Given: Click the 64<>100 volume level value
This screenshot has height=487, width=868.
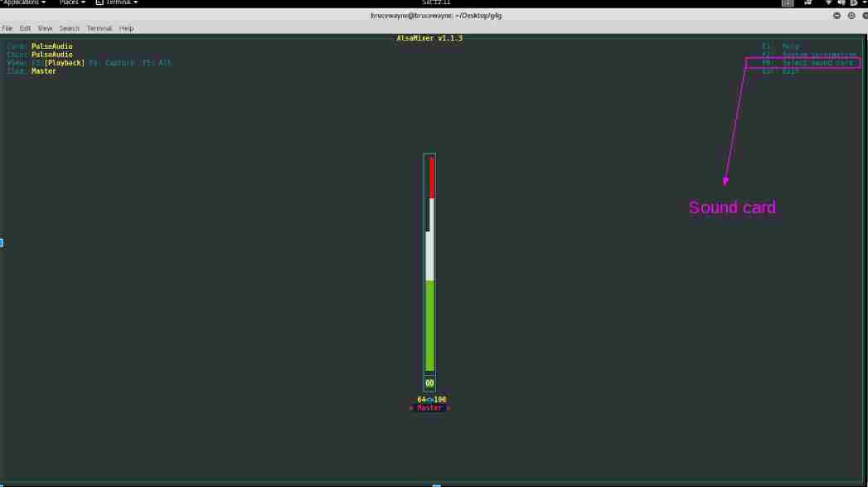Looking at the screenshot, I should pos(432,399).
